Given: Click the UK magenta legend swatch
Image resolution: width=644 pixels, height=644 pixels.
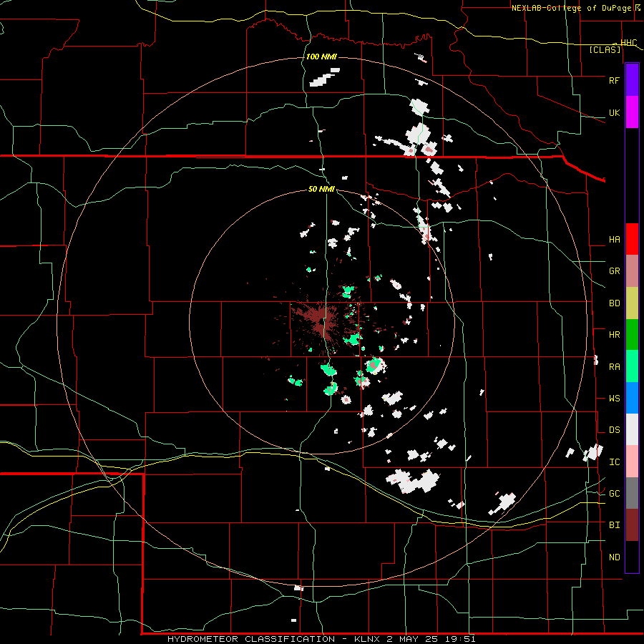Looking at the screenshot, I should coord(632,112).
